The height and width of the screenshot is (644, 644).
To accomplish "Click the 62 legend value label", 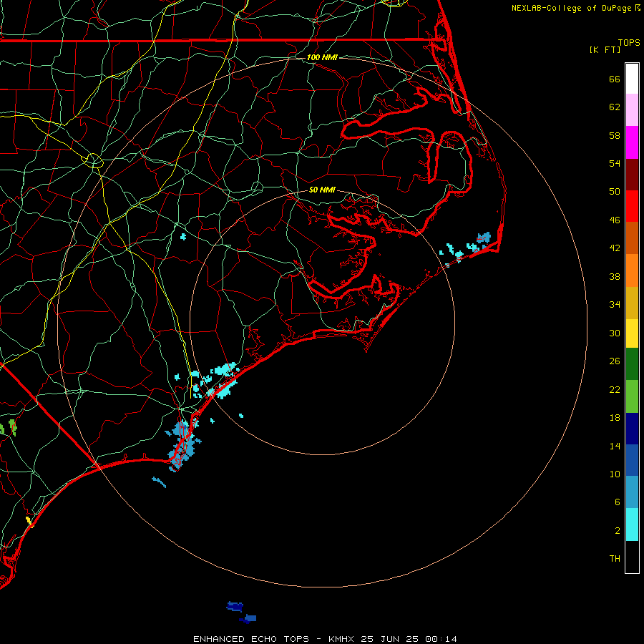I will click(615, 107).
